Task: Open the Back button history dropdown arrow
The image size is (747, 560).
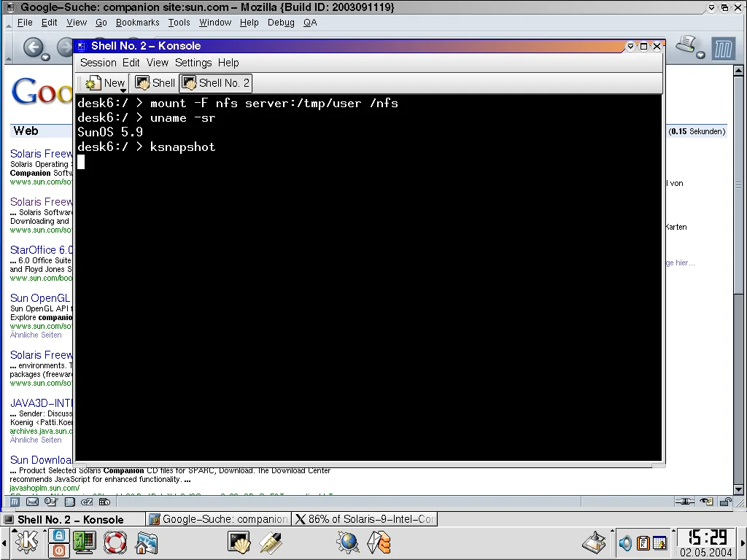Action: pos(46,57)
